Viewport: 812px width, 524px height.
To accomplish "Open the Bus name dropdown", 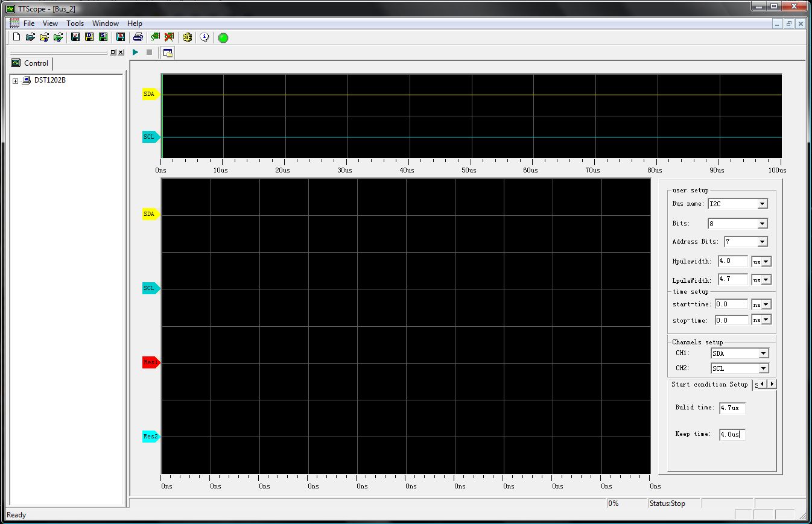I will [762, 204].
